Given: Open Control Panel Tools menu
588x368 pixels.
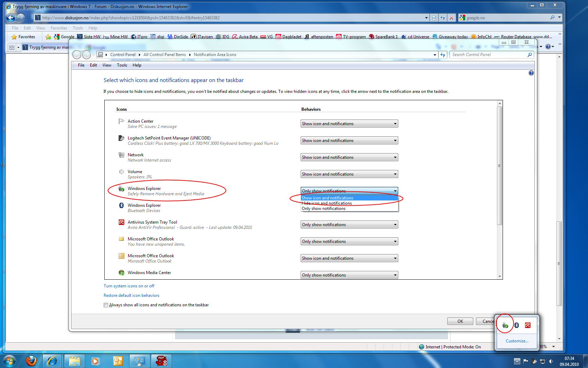Looking at the screenshot, I should tap(122, 65).
